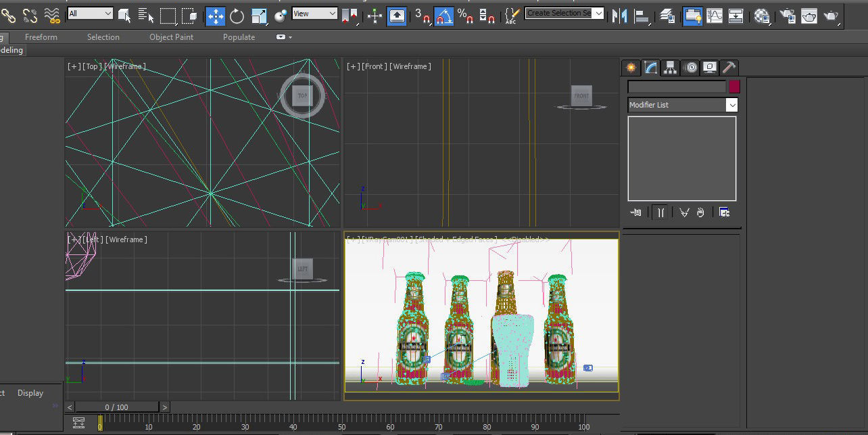Activate the Select and Move tool
Screen dimensions: 868x435
pyautogui.click(x=215, y=16)
